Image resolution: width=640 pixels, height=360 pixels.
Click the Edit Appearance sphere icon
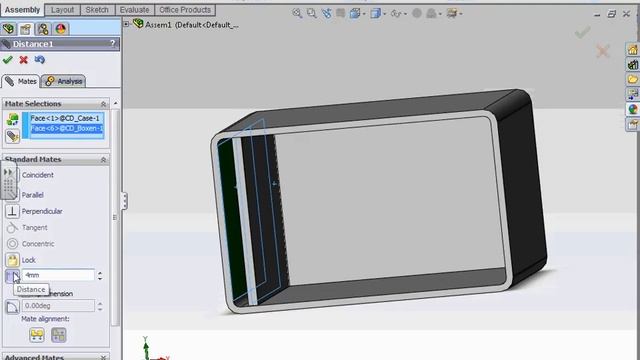[417, 13]
